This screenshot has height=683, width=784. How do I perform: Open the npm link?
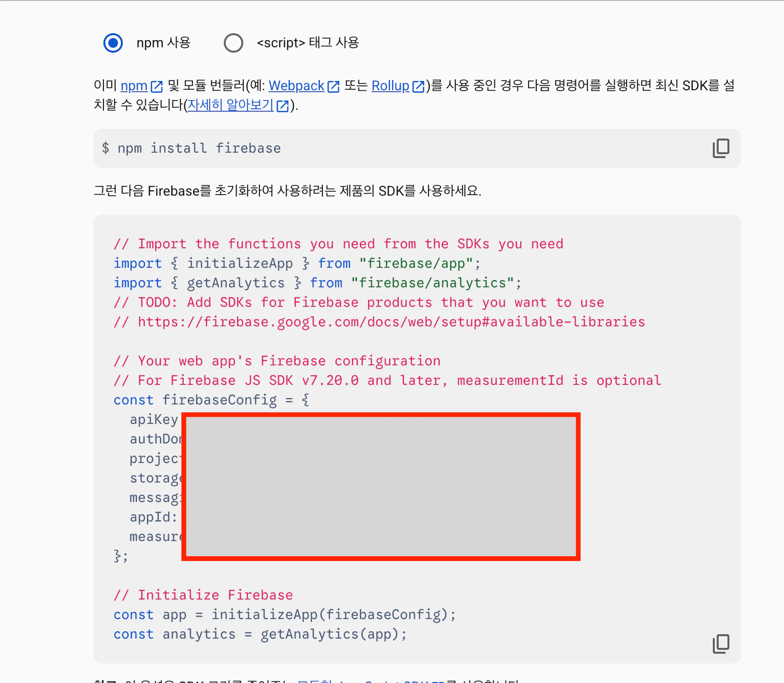point(134,86)
